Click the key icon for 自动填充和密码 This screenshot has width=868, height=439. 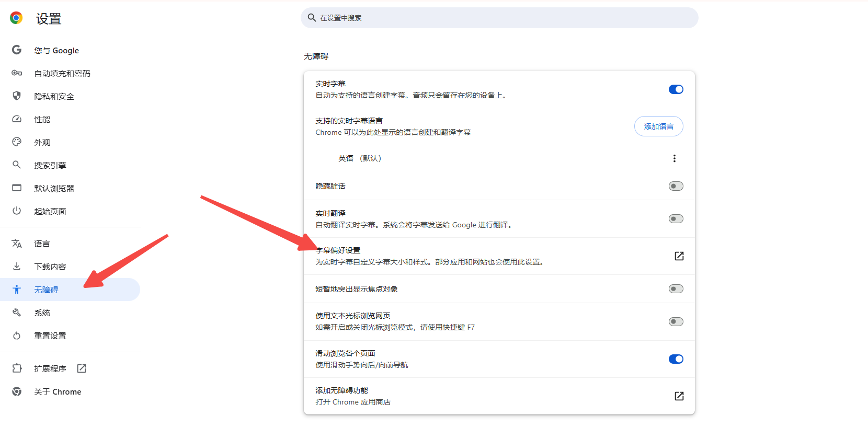[17, 73]
